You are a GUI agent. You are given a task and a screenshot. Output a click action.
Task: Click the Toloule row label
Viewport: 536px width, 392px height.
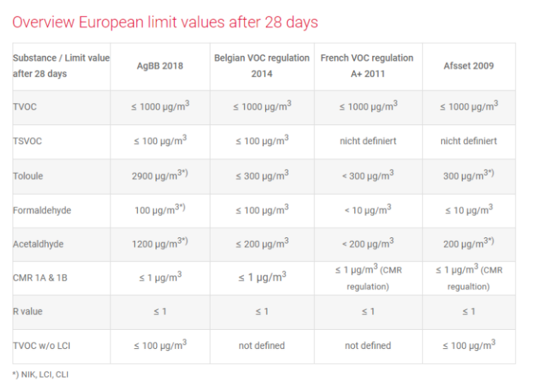tap(28, 176)
